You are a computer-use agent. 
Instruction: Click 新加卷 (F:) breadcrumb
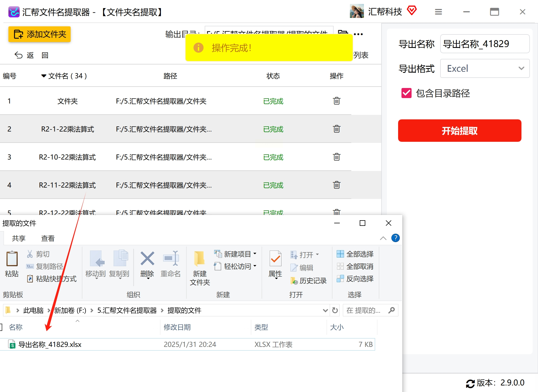70,310
